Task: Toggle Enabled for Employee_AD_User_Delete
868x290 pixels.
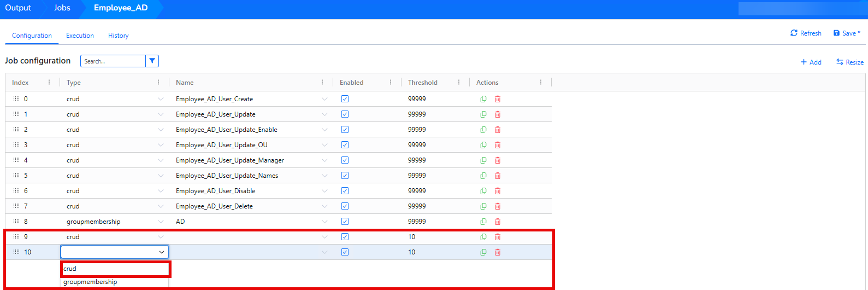Action: click(345, 206)
